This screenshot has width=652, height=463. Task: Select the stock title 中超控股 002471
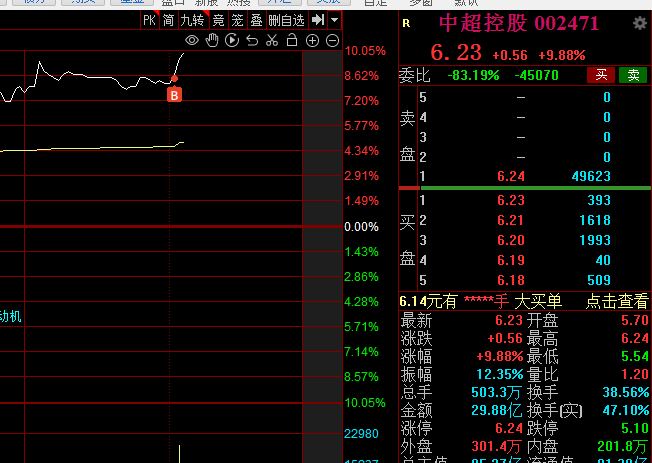[519, 23]
